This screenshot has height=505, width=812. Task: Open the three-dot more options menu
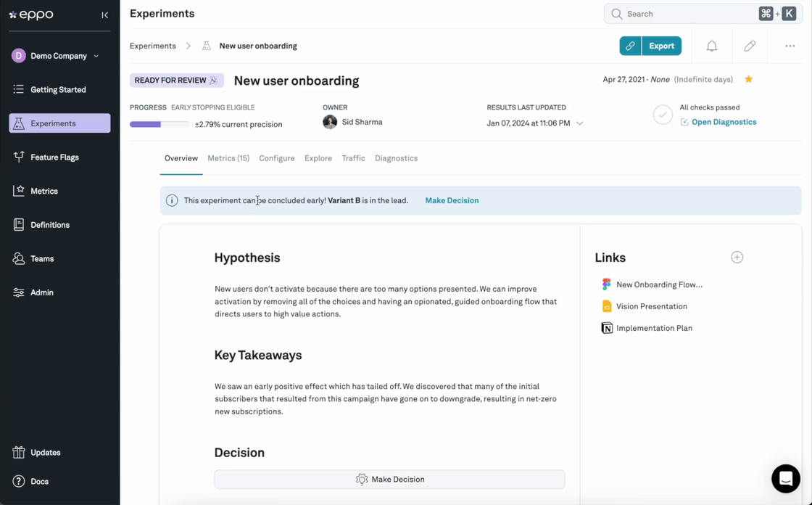(790, 46)
